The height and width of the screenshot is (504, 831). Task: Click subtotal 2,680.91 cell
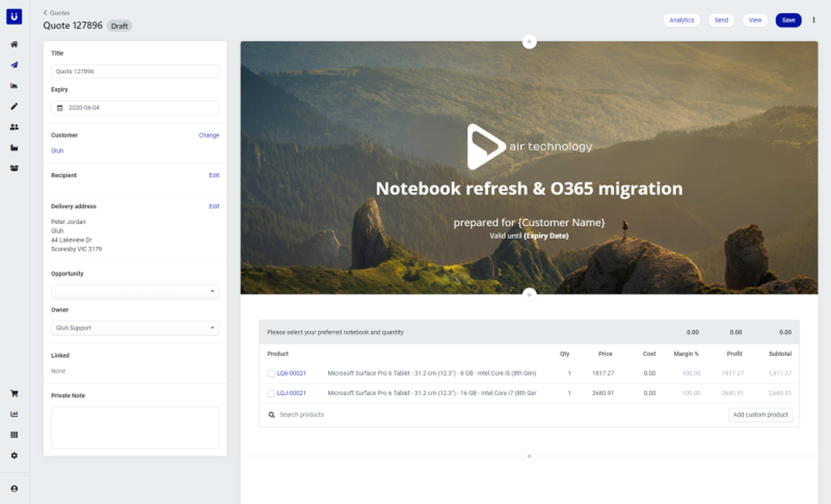779,394
